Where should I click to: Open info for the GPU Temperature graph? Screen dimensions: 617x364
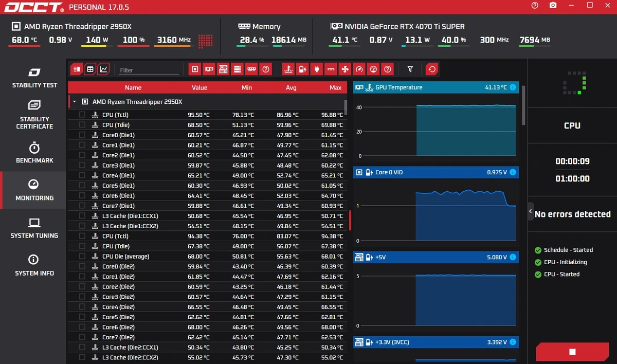pos(512,87)
